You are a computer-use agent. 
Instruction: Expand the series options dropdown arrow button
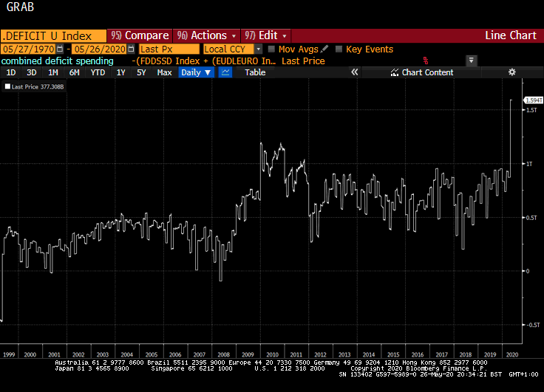[471, 61]
